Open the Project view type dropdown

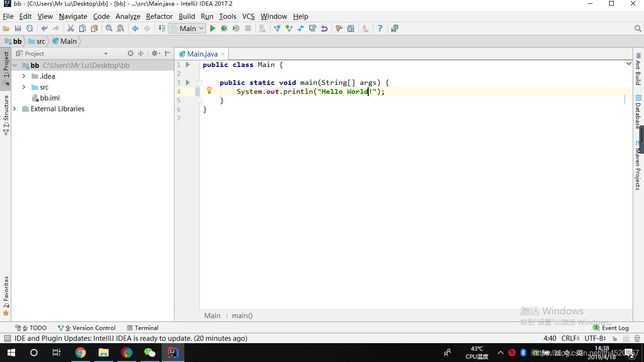pyautogui.click(x=106, y=54)
